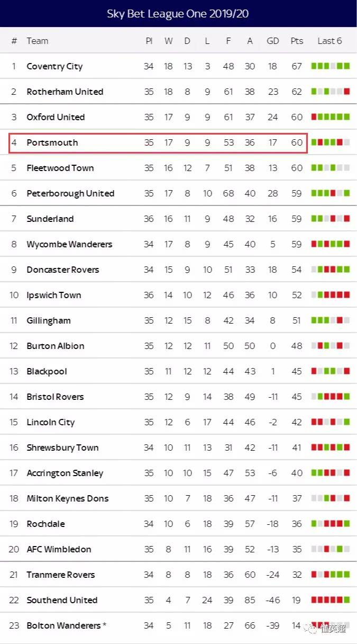Screen dimensions: 357x644
Task: Click Sunderland's Last 6 form indicator
Action: [x=331, y=219]
